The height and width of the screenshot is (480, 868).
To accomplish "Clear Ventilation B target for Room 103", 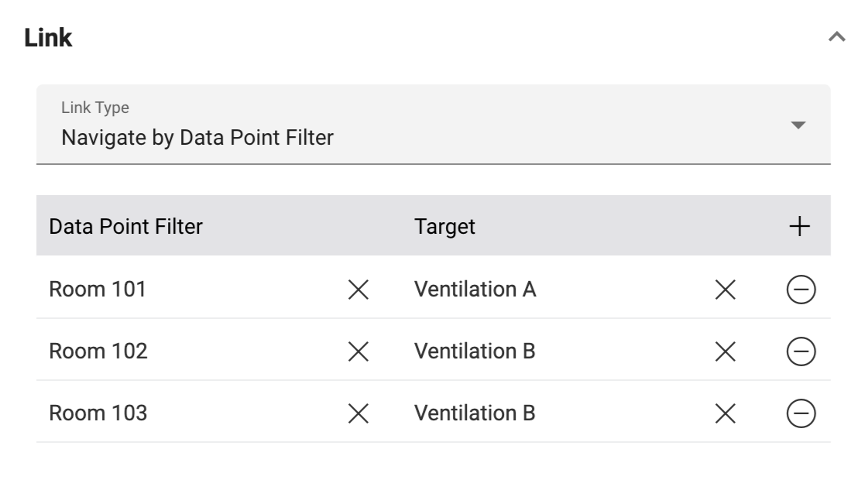I will point(724,414).
